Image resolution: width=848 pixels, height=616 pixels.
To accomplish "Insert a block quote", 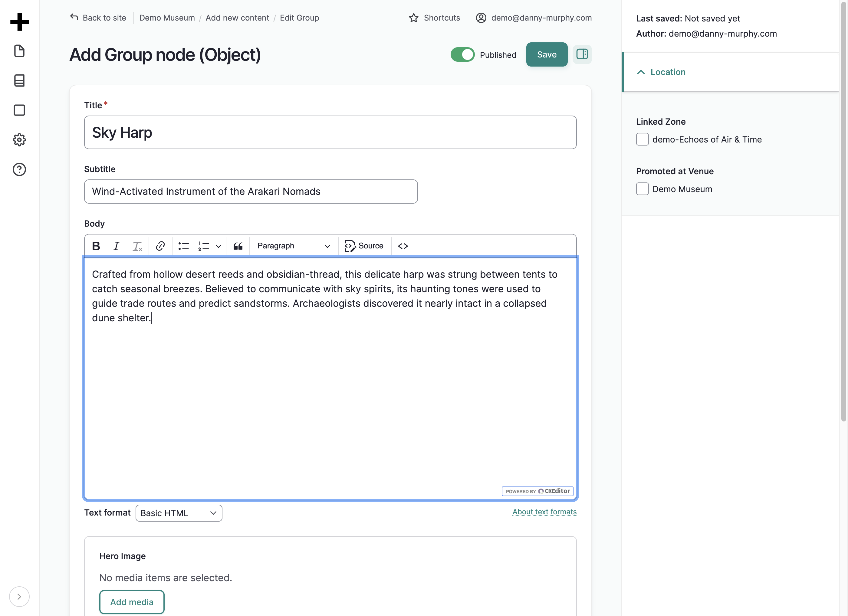I will [238, 246].
